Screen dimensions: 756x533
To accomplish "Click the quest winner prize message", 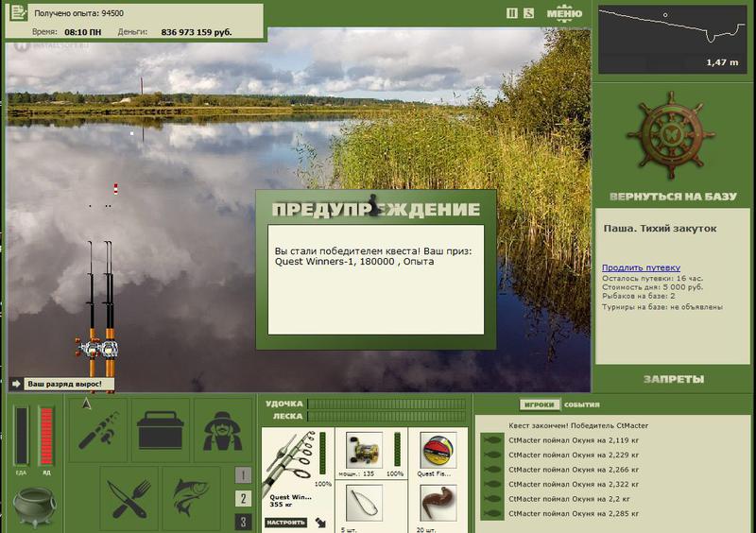I will pyautogui.click(x=373, y=256).
